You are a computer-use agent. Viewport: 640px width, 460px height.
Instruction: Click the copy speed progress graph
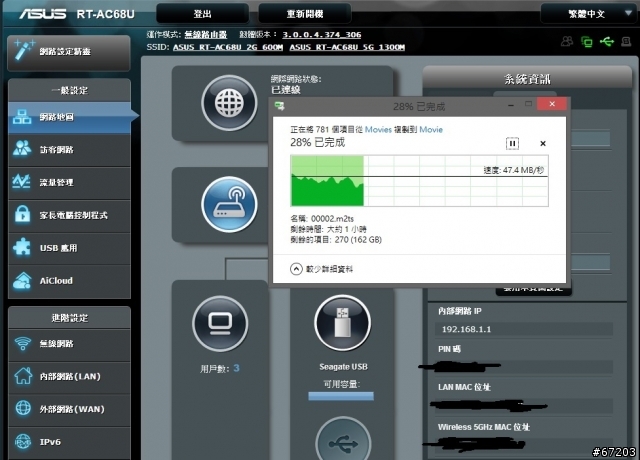point(419,181)
